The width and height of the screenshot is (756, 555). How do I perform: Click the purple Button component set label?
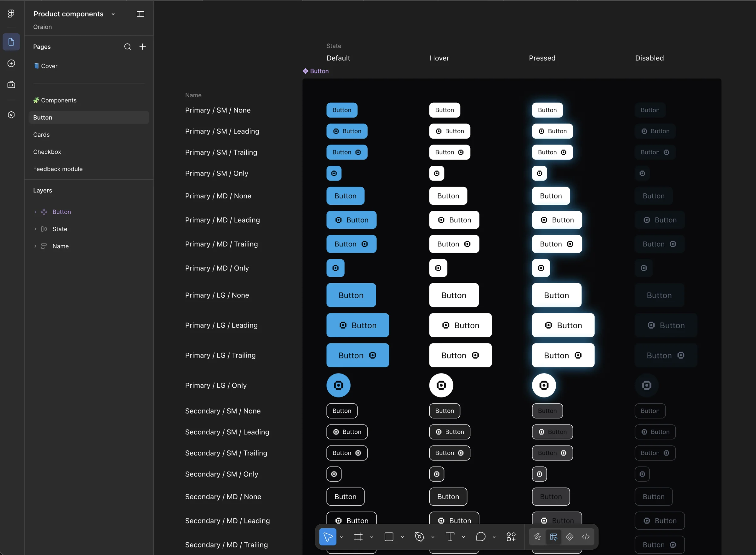click(x=316, y=71)
